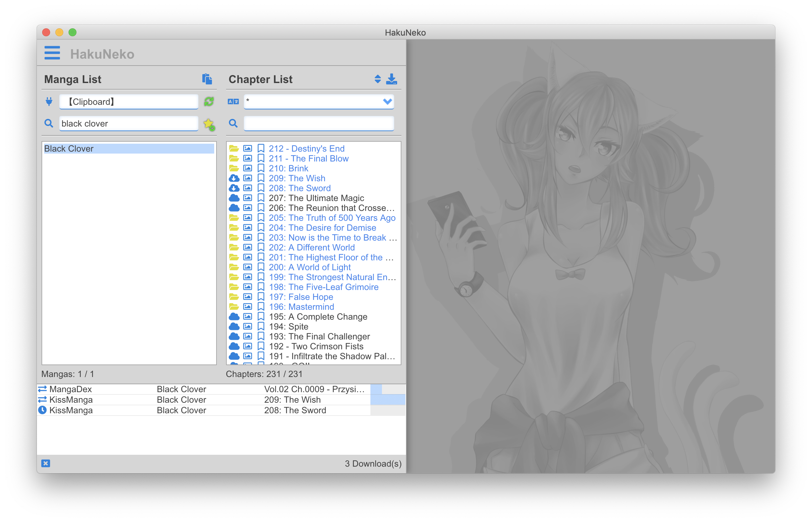Open the hamburger navigation menu
Viewport: 812px width, 522px height.
pos(52,53)
